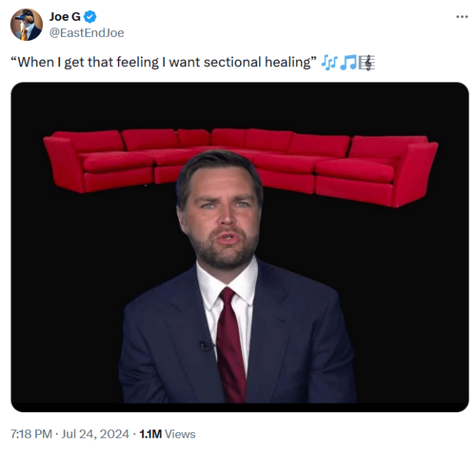Click the first music notes emoji
The height and width of the screenshot is (451, 476).
point(329,63)
